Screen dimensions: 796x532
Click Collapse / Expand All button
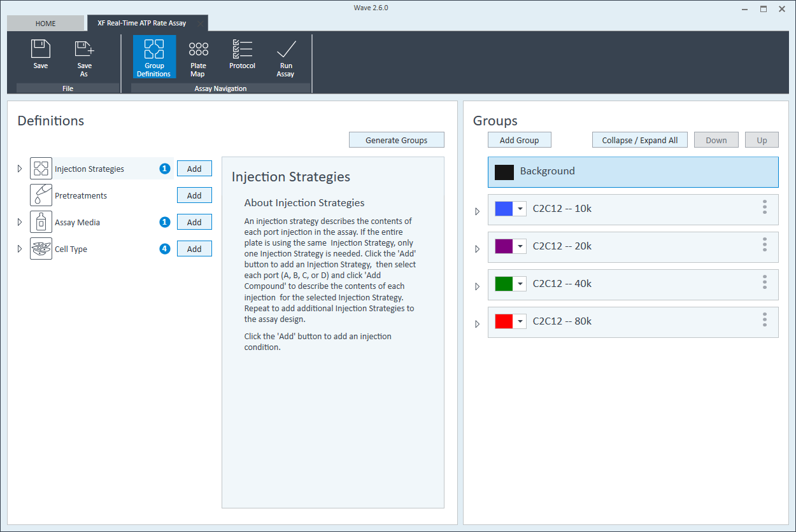[x=639, y=140]
